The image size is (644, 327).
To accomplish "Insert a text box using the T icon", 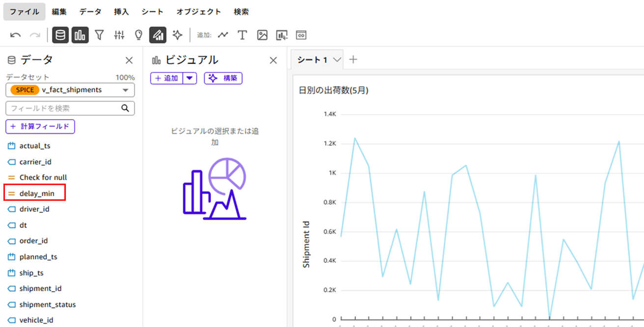I will point(242,35).
